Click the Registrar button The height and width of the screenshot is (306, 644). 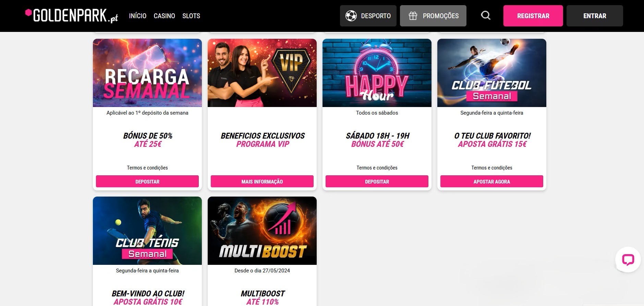pos(533,16)
